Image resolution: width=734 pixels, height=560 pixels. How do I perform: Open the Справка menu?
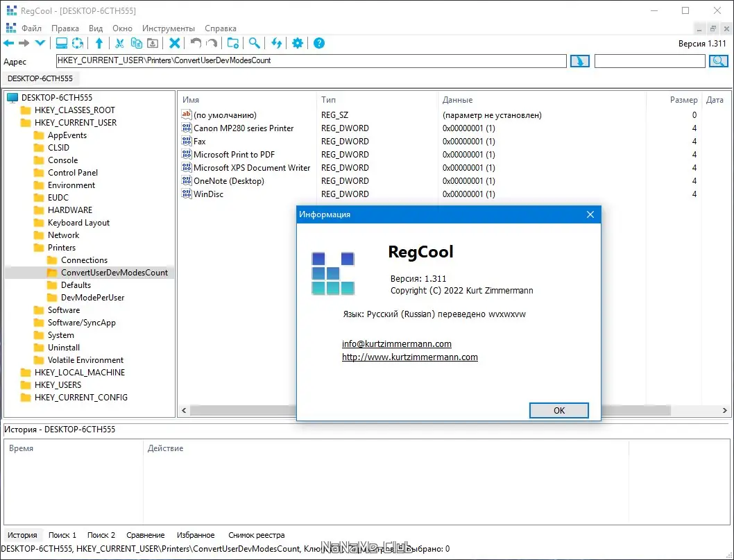point(221,28)
